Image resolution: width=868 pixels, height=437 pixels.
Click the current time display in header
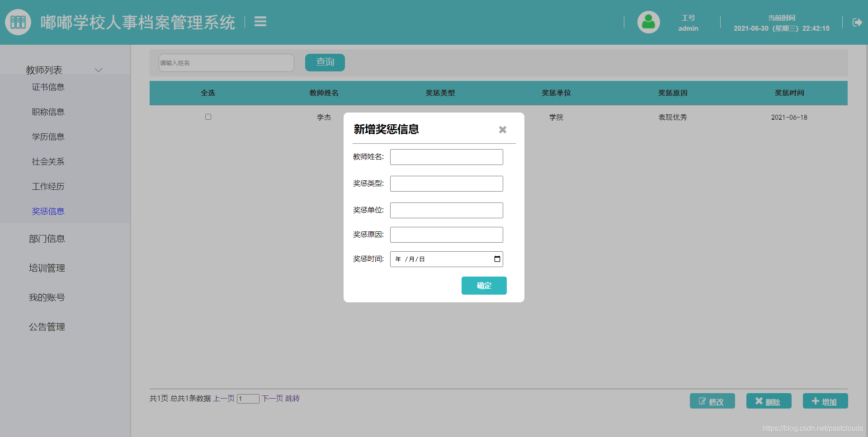[782, 28]
